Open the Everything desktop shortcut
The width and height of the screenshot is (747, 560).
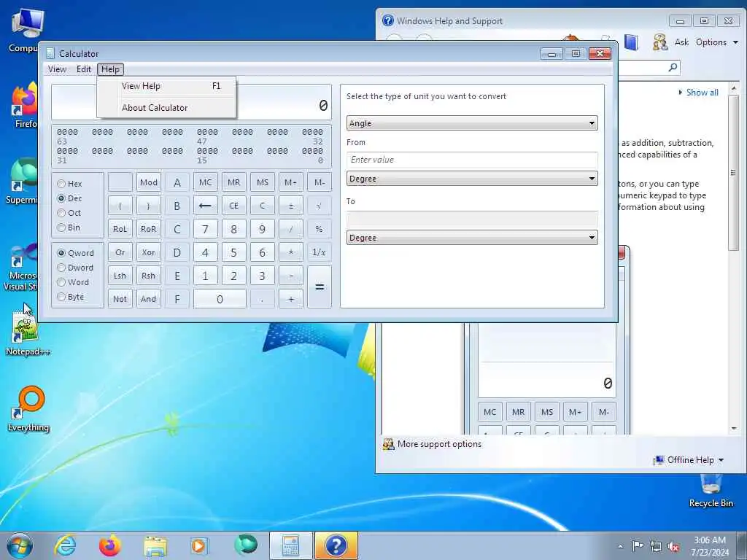coord(28,408)
